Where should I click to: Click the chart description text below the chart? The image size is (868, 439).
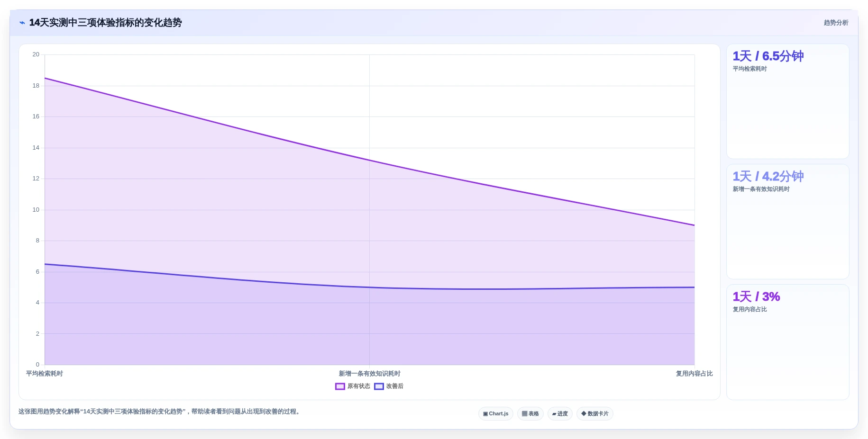160,412
